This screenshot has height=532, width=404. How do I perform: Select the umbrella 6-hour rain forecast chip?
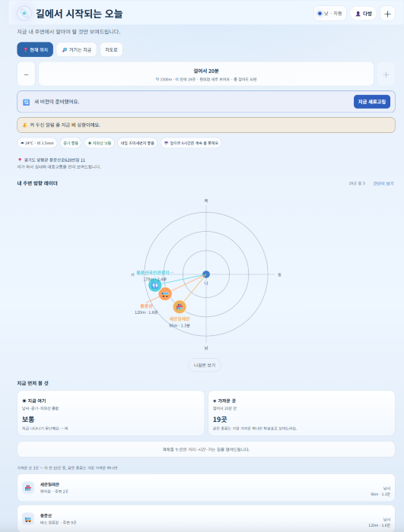tap(191, 143)
